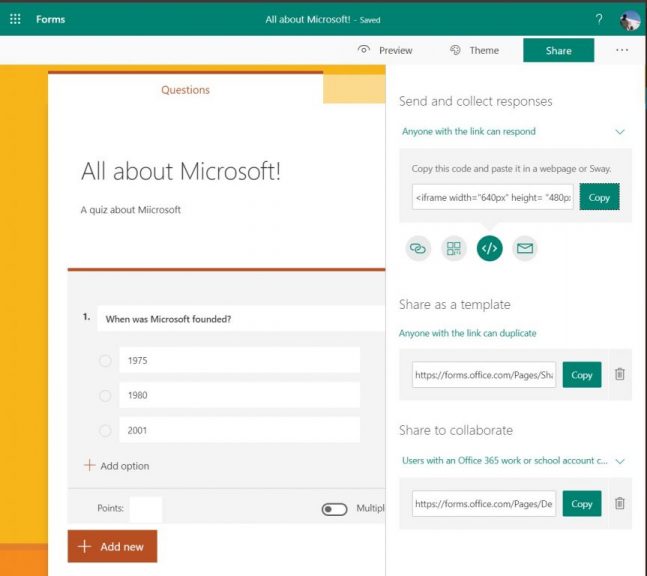Image resolution: width=647 pixels, height=576 pixels.
Task: Open the Help question mark icon
Action: 599,19
